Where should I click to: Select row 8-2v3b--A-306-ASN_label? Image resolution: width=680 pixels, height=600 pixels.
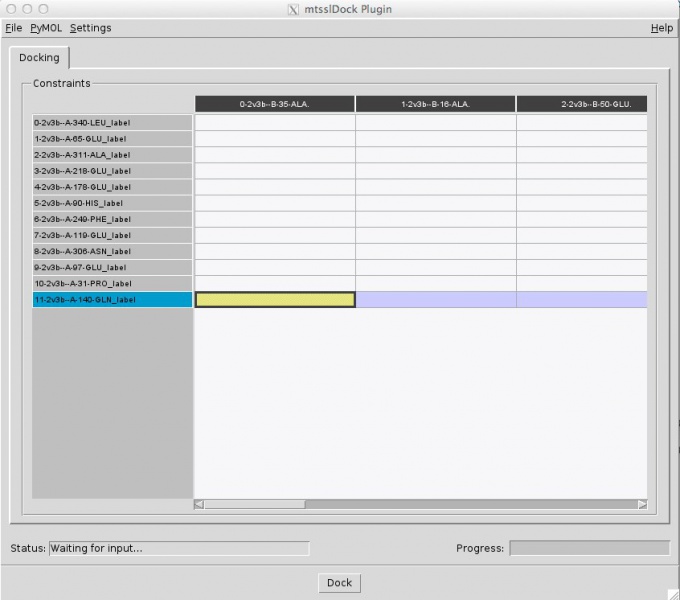112,251
